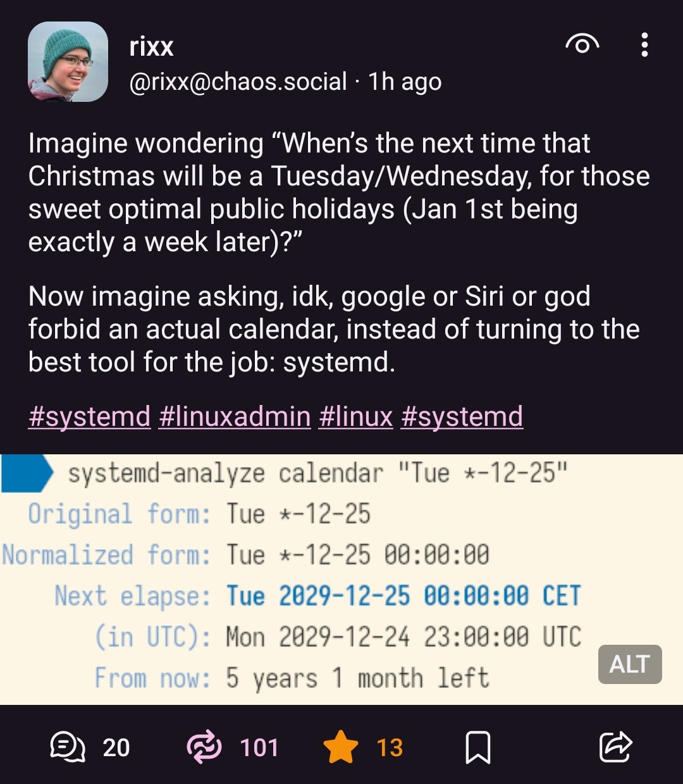
Task: Boost the post with the arrows icon
Action: [204, 747]
